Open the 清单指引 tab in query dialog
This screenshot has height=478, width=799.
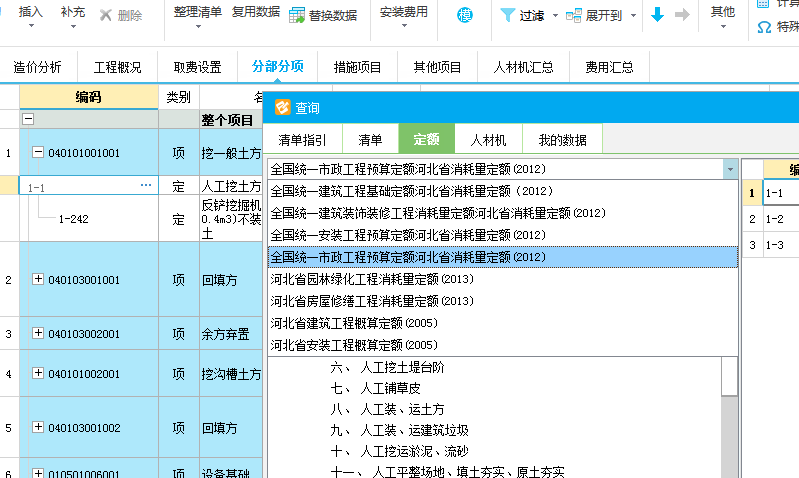point(303,140)
